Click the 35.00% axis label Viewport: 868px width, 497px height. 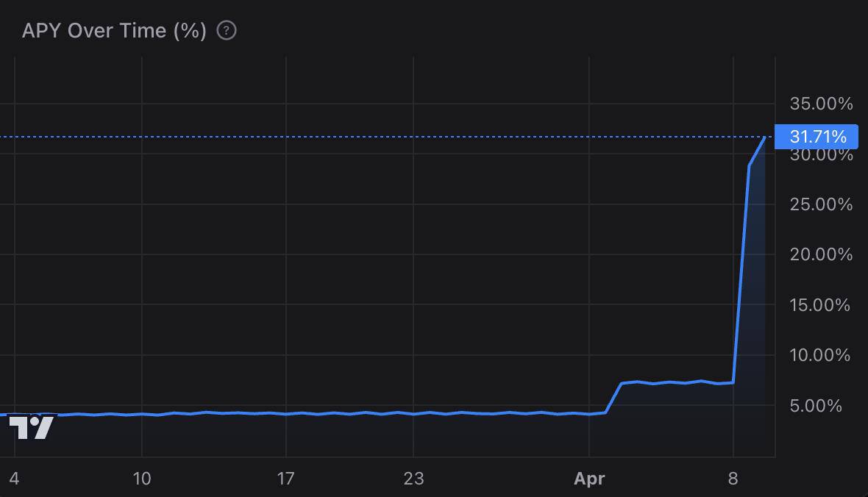click(821, 104)
